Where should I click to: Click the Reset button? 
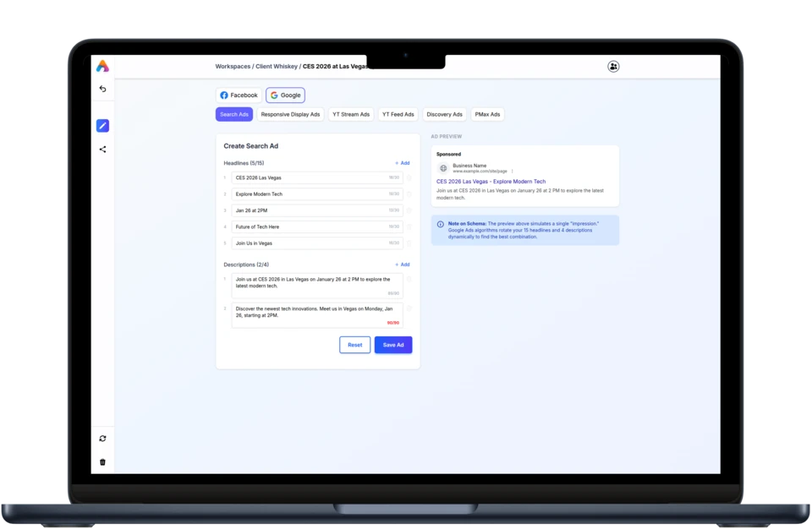pyautogui.click(x=354, y=345)
